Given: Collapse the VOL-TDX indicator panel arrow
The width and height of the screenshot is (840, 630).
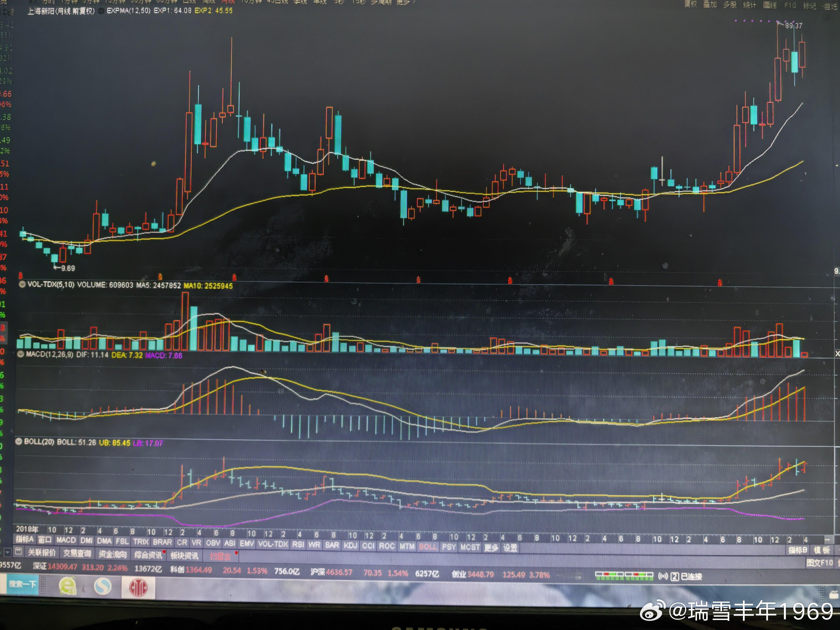Looking at the screenshot, I should point(22,284).
